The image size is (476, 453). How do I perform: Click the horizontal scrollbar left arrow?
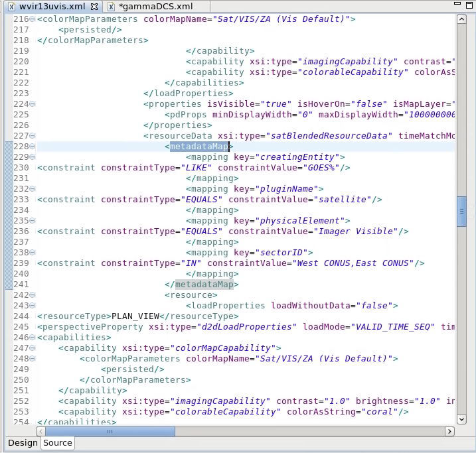tap(40, 431)
